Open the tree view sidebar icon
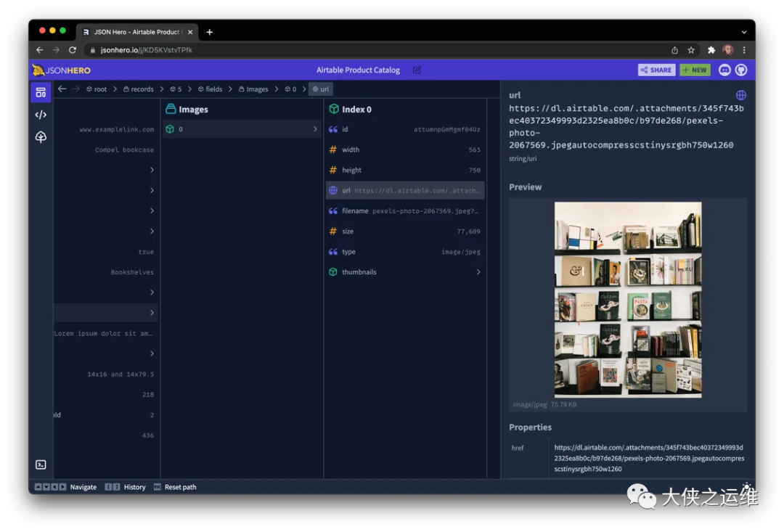 point(41,136)
